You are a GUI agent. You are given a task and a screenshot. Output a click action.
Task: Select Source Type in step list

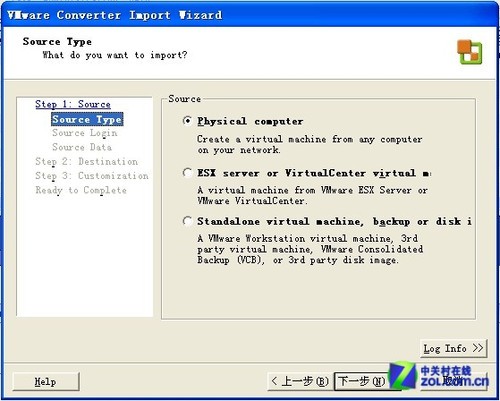pyautogui.click(x=87, y=119)
